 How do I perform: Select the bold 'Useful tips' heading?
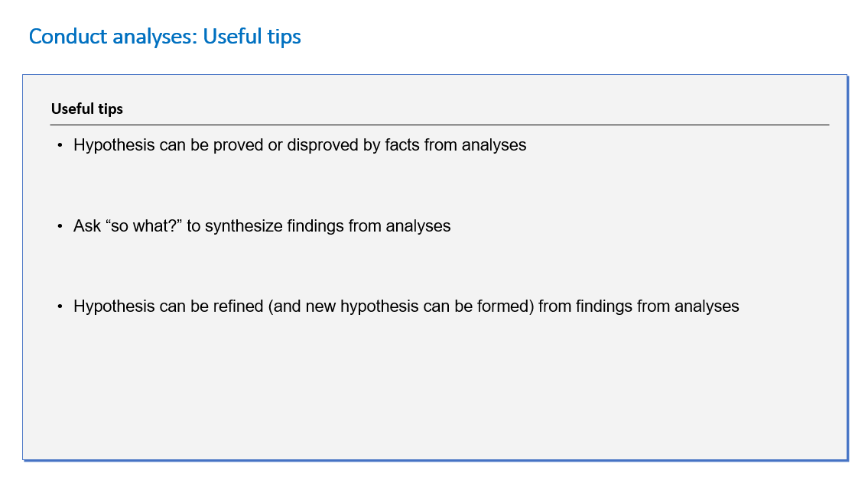pyautogui.click(x=87, y=109)
